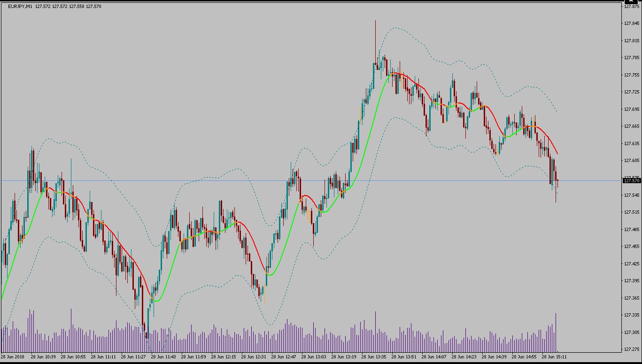Screen dimensions: 642x364
Task: Select the 28 Jun 14:23 time label
Action: pyautogui.click(x=464, y=357)
